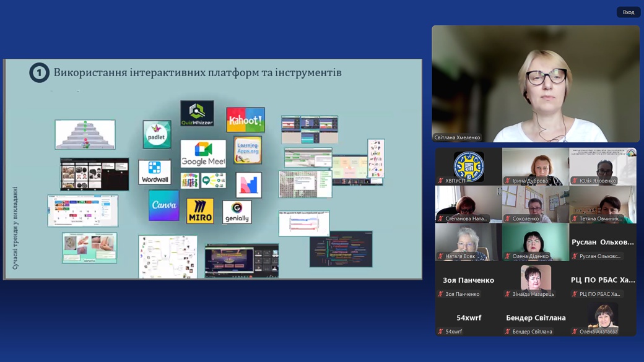Click the ХВПУСП emblem avatar
The image size is (644, 362).
[x=469, y=166]
